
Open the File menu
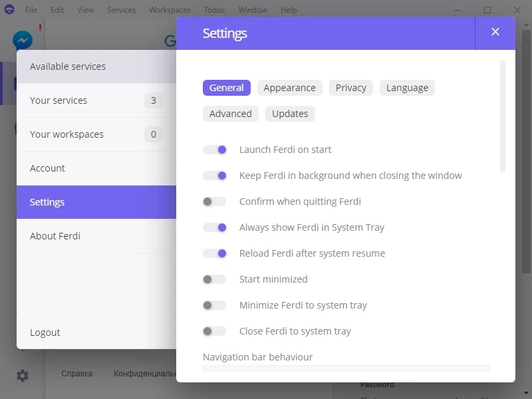tap(31, 10)
